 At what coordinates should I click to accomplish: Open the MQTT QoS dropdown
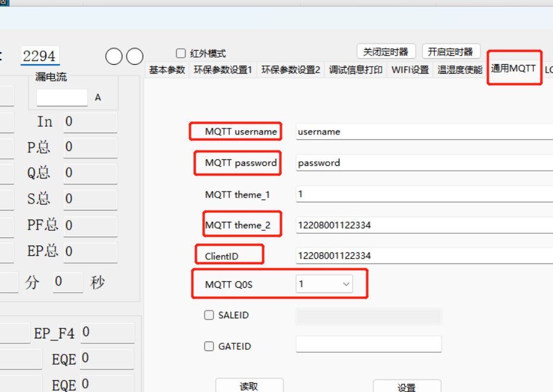tap(324, 284)
